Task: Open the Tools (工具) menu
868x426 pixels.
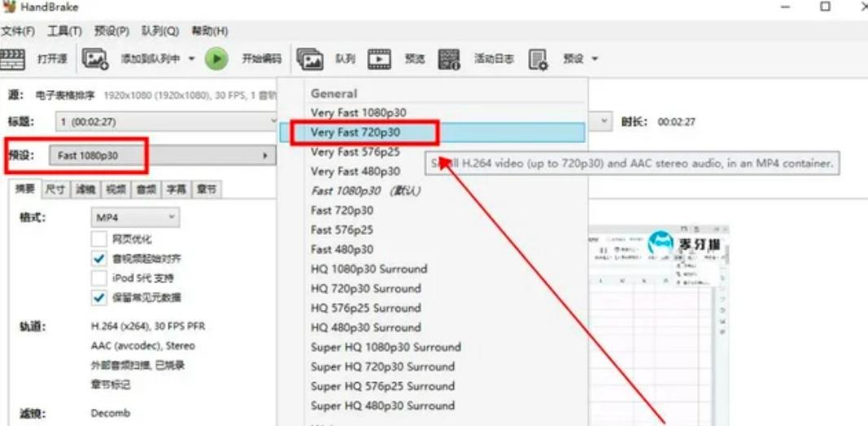Action: [x=64, y=31]
